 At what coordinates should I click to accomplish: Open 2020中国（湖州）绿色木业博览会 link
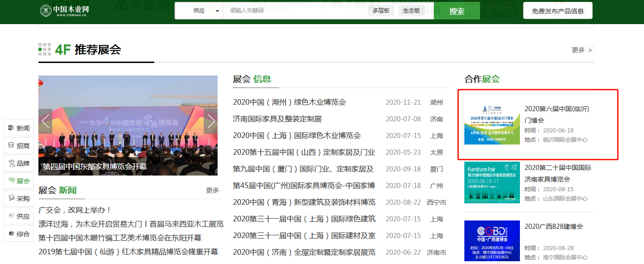click(289, 102)
